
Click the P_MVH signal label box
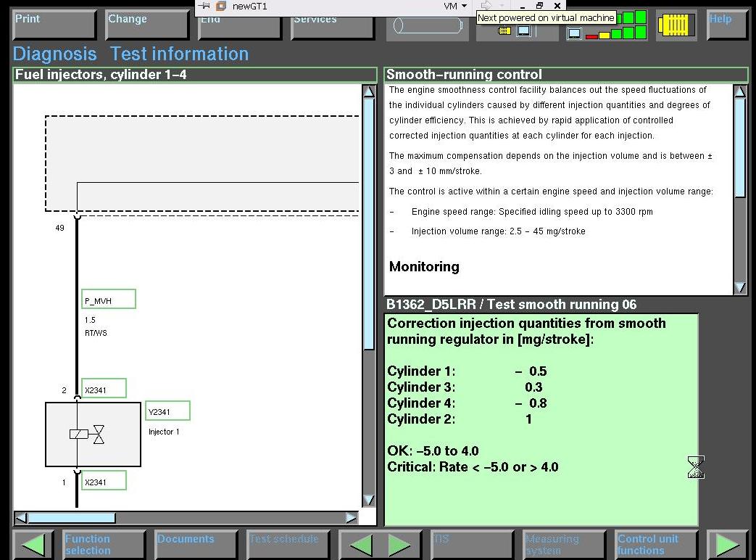tap(109, 300)
